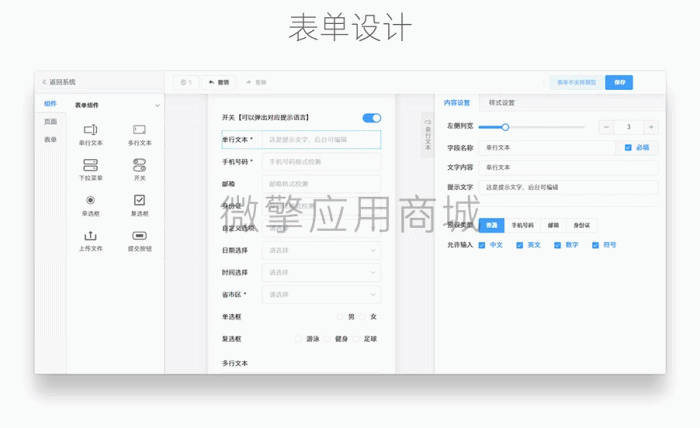Choose the 复选框 checkbox component icon
Image resolution: width=700 pixels, height=428 pixels.
coord(139,200)
